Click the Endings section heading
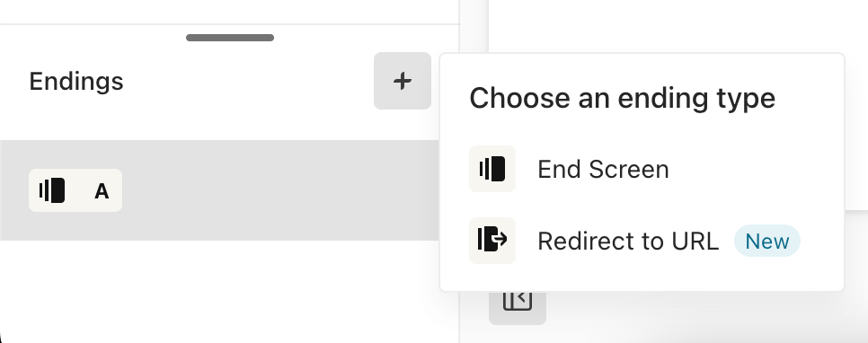Image resolution: width=868 pixels, height=343 pixels. tap(76, 82)
